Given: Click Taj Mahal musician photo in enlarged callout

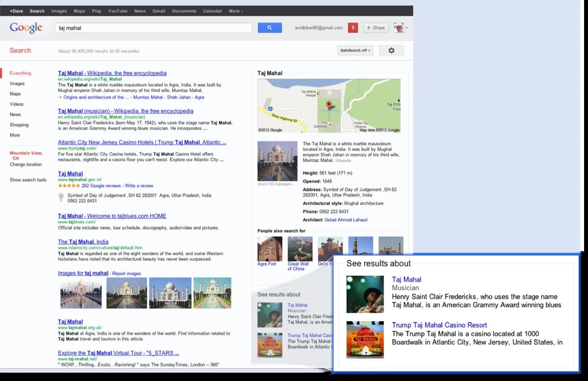Looking at the screenshot, I should coord(365,294).
